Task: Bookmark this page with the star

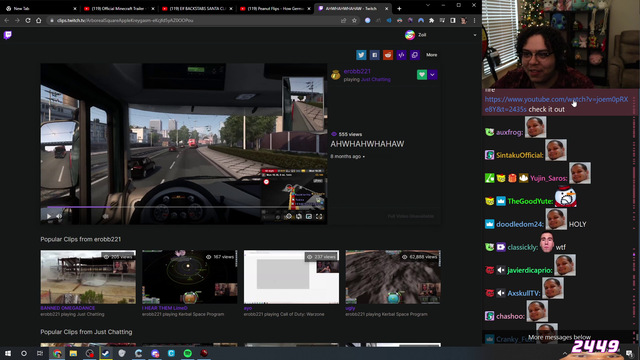Action: click(x=354, y=20)
